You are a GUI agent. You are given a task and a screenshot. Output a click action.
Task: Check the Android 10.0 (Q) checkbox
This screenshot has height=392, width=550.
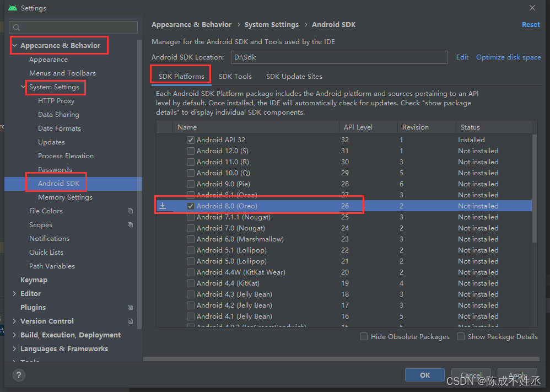coord(191,173)
